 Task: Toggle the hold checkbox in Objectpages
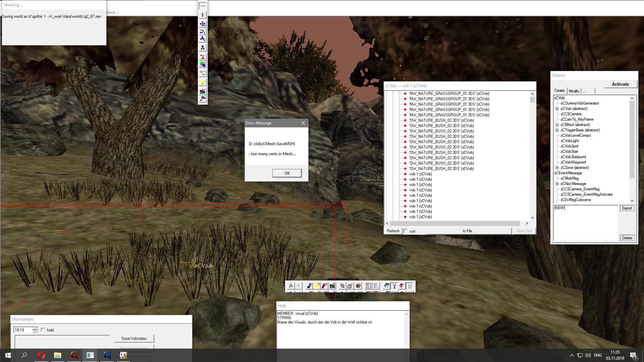point(43,330)
